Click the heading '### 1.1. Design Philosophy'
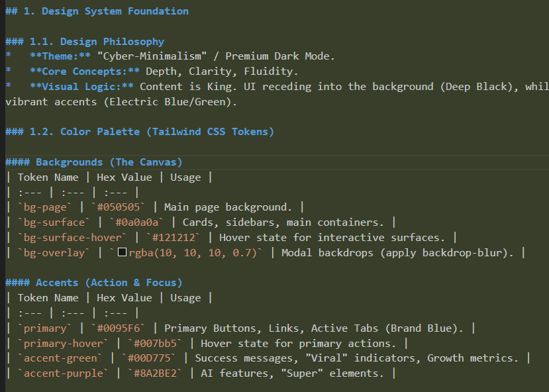Image resolution: width=549 pixels, height=392 pixels. (85, 42)
